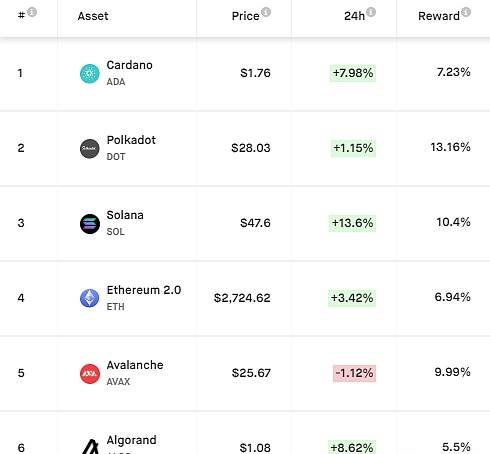The width and height of the screenshot is (490, 454).
Task: Click the Ethereum $2,724.62 price value
Action: click(242, 298)
